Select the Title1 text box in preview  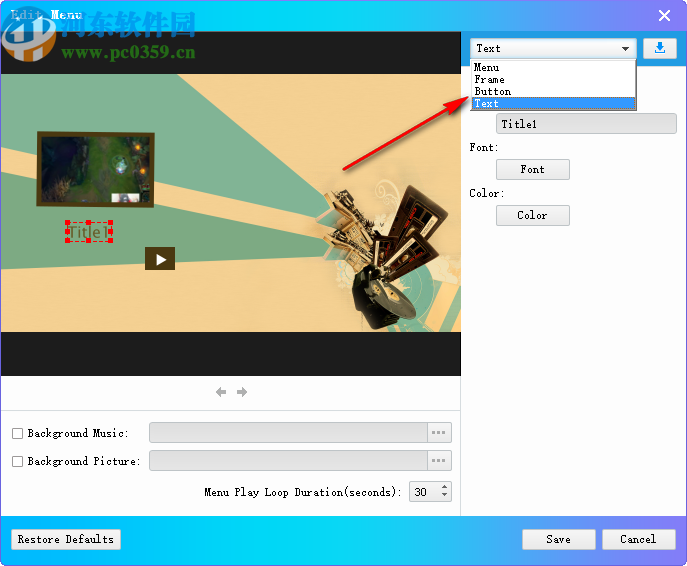[x=89, y=232]
